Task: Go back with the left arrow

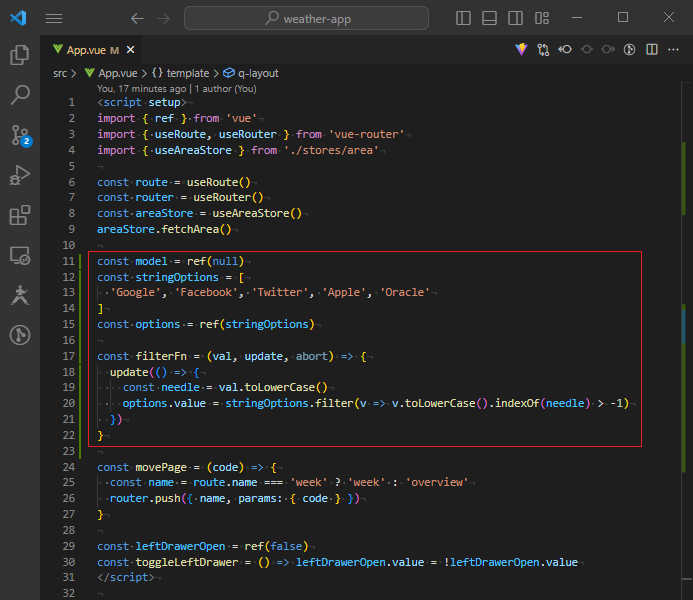Action: click(137, 19)
